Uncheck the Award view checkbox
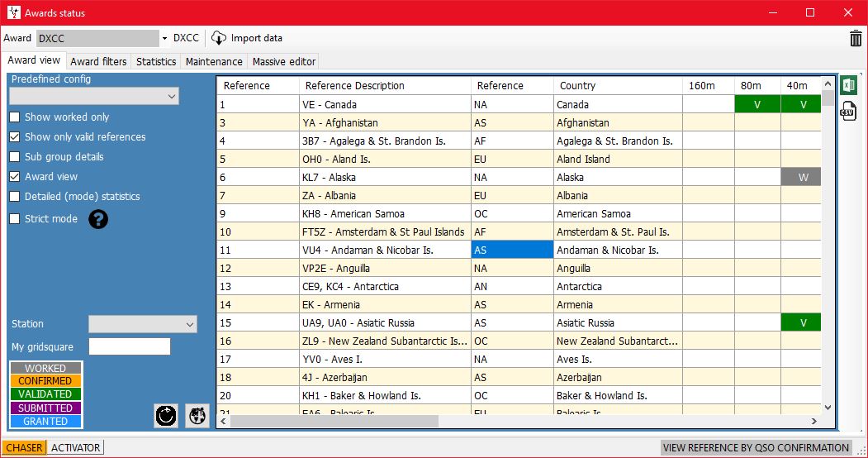Viewport: 868px width, 458px height. pos(15,177)
